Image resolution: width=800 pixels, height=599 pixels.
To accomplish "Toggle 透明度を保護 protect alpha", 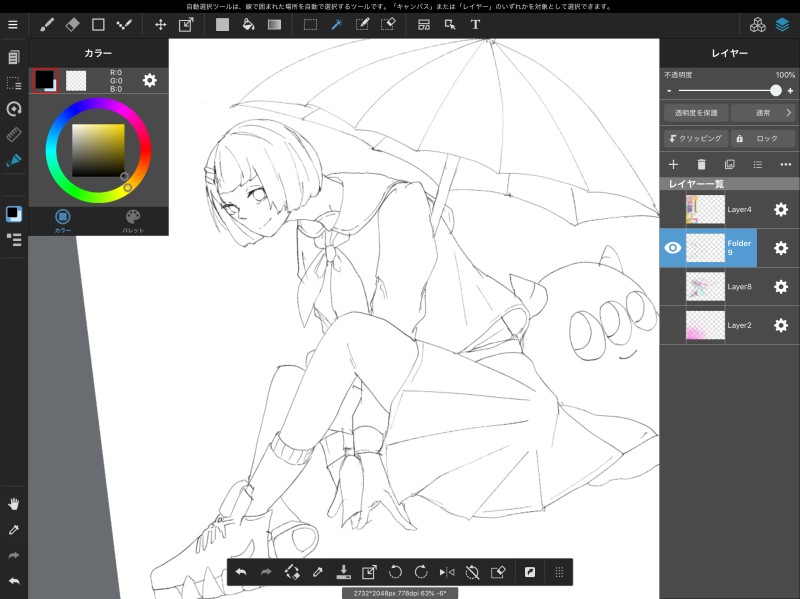I will (x=696, y=113).
